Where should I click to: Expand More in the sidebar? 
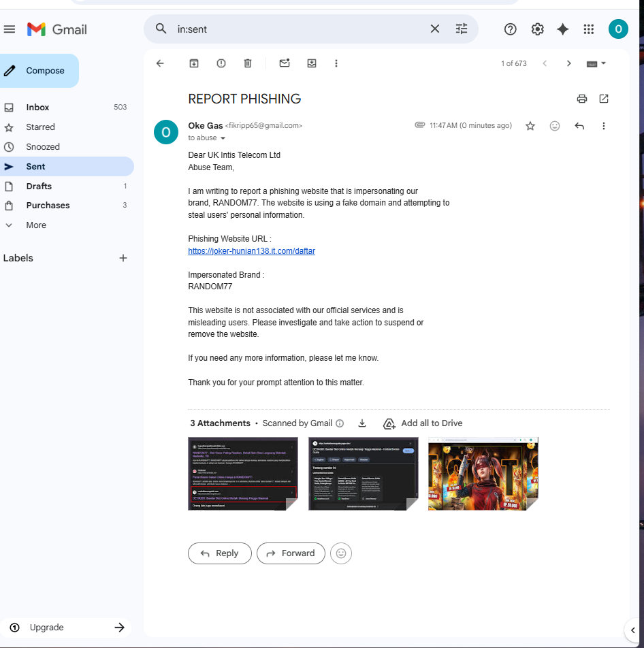click(x=36, y=225)
